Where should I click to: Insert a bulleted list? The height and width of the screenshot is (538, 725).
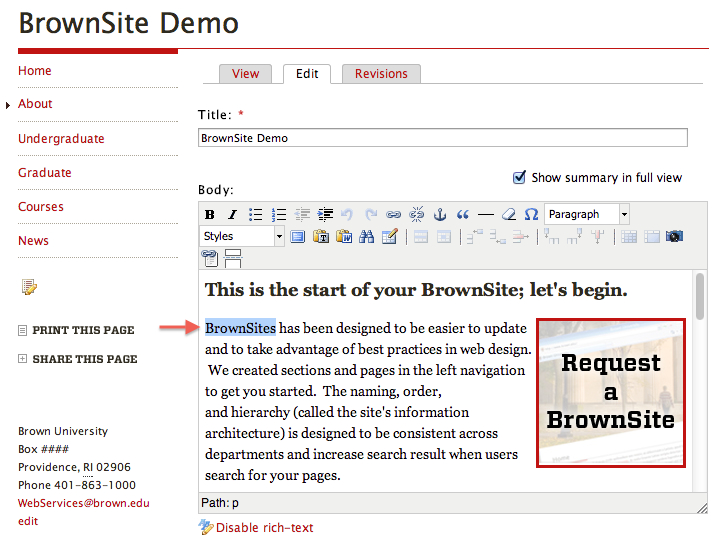point(255,214)
